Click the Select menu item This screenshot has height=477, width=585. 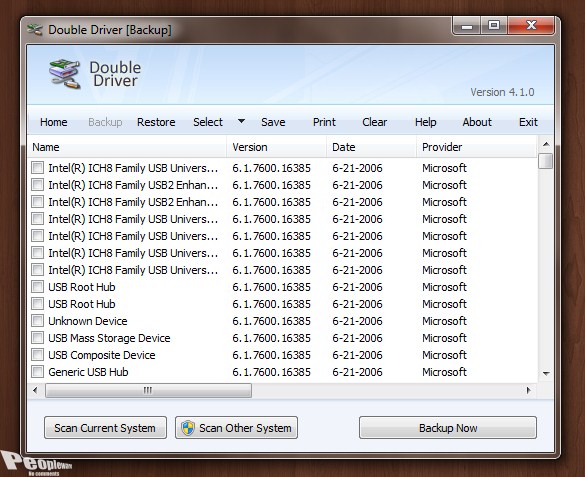click(208, 122)
